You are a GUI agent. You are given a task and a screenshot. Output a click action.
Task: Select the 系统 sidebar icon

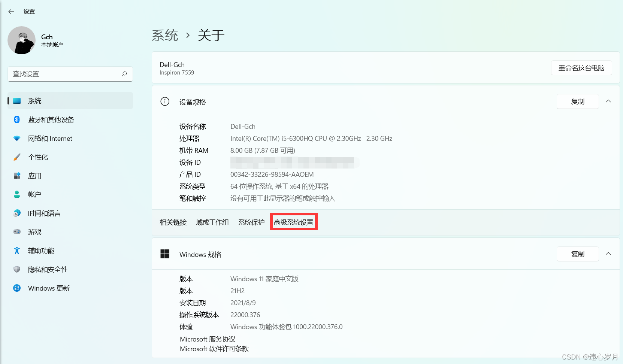click(17, 101)
